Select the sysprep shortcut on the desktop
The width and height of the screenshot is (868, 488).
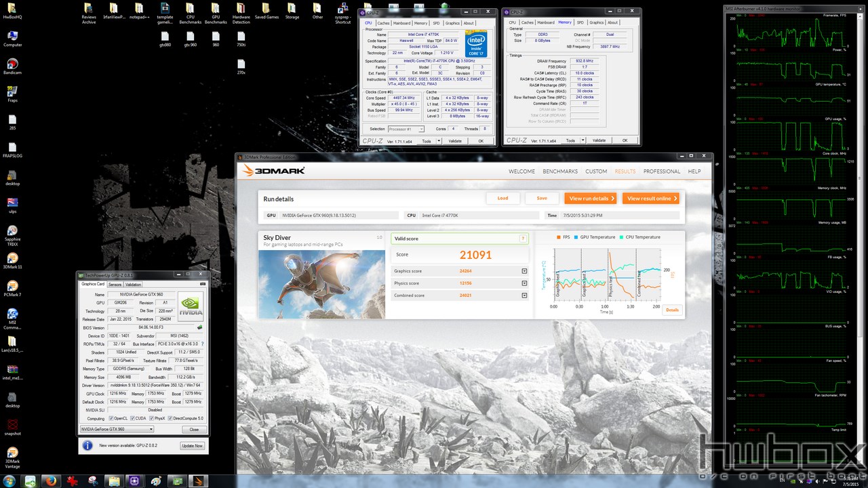coord(342,12)
